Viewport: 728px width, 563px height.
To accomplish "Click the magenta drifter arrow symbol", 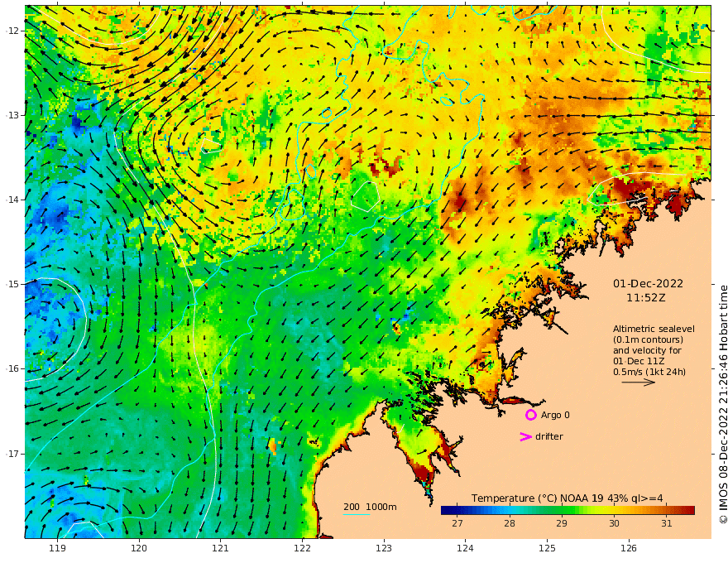I will 525,436.
